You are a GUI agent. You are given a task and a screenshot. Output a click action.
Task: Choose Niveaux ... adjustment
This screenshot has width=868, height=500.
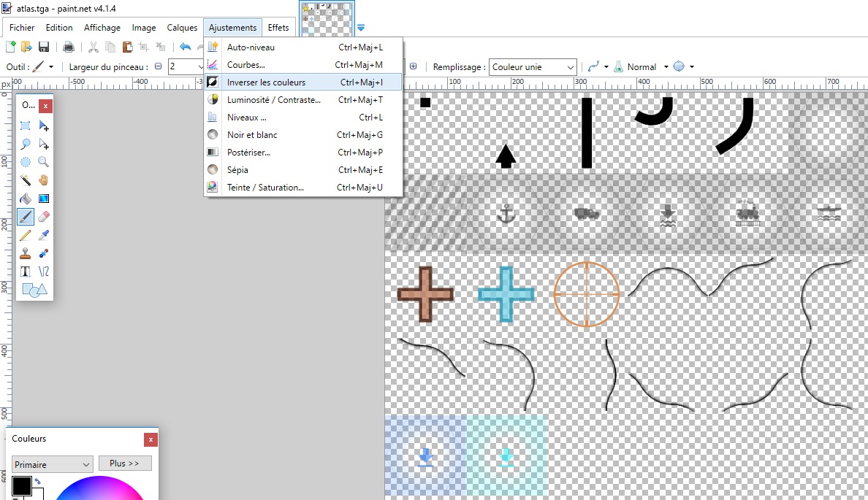tap(302, 118)
